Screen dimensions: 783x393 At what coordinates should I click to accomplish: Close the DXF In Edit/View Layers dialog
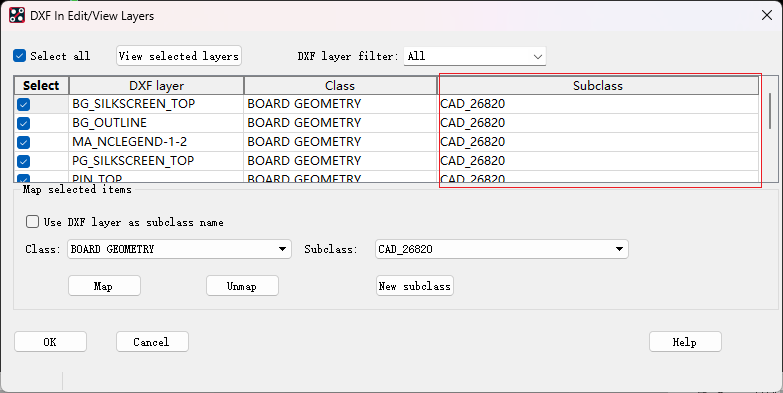pyautogui.click(x=767, y=15)
